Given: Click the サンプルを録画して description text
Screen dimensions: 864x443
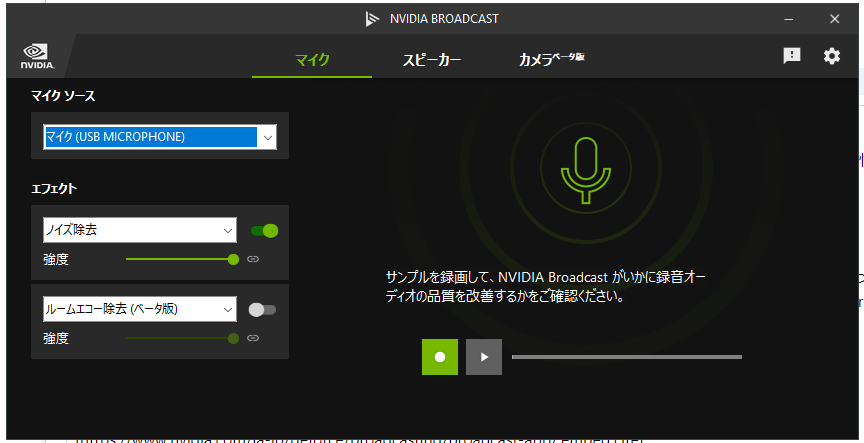Looking at the screenshot, I should point(546,287).
